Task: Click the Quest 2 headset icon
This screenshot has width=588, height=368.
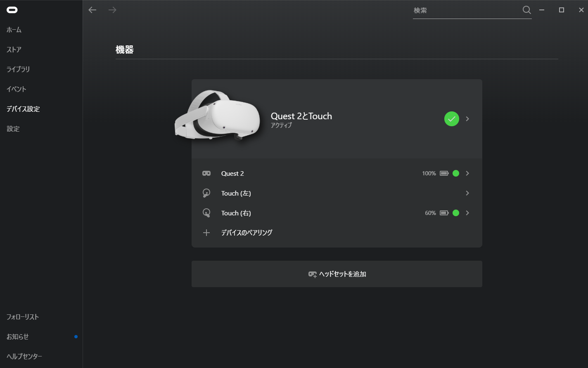Action: click(206, 173)
